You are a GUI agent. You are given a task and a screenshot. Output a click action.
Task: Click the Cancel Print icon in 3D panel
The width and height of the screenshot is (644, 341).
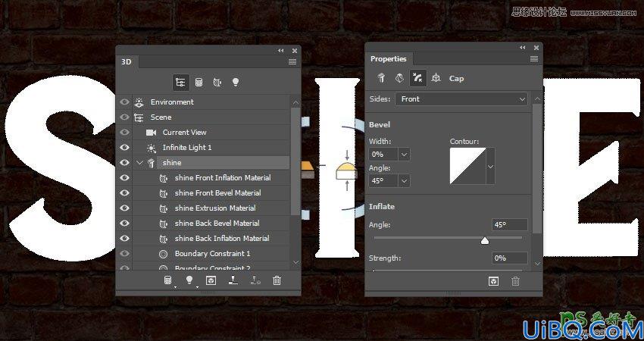255,280
